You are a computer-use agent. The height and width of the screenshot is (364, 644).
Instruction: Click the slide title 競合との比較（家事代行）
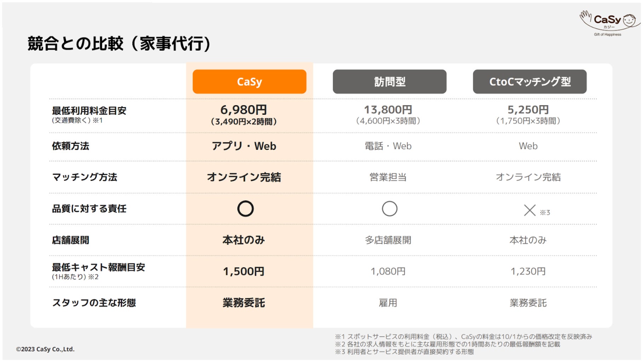119,44
